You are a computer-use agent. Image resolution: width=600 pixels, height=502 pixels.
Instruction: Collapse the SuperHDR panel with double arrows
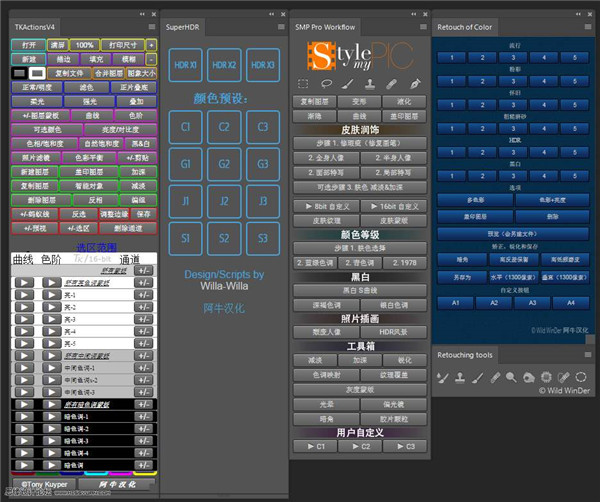click(272, 14)
